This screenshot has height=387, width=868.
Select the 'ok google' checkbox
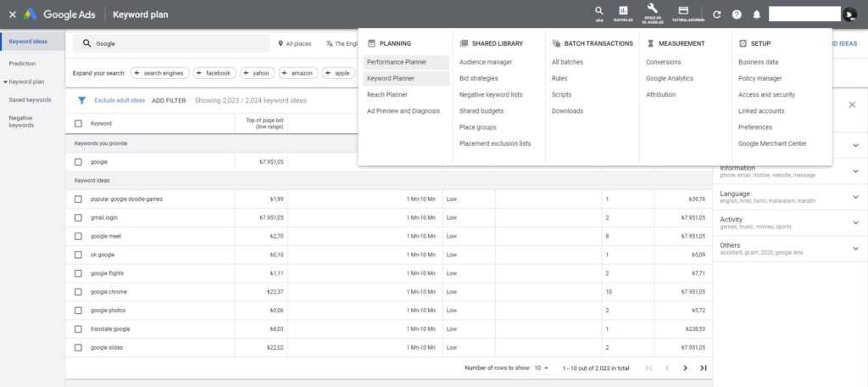[78, 255]
